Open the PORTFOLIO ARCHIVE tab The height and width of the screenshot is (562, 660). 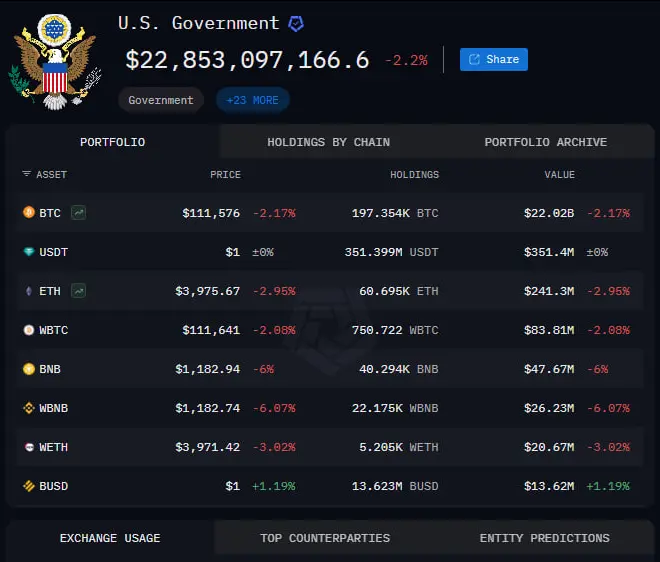[546, 142]
